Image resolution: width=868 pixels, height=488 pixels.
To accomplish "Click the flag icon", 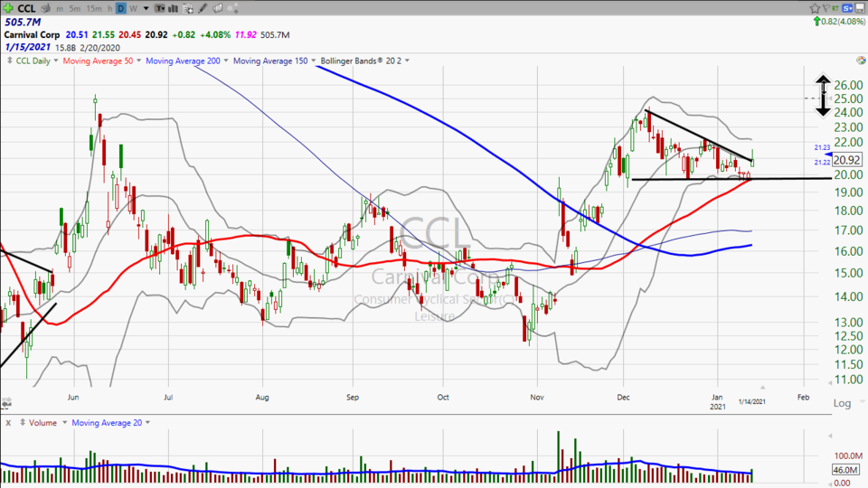I will [x=826, y=8].
